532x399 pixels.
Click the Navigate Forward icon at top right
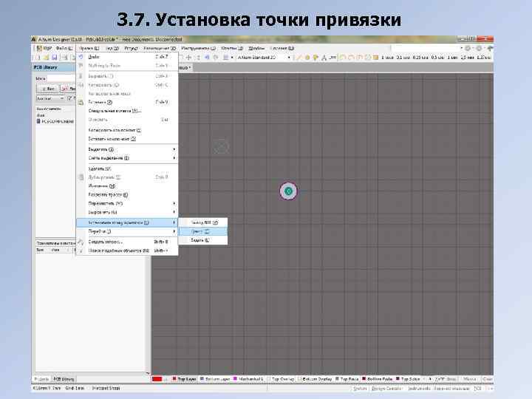click(x=479, y=49)
